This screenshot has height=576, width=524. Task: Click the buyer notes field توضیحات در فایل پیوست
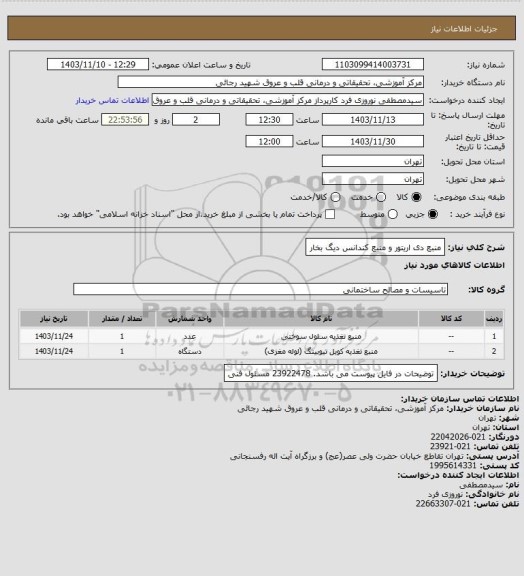331,374
